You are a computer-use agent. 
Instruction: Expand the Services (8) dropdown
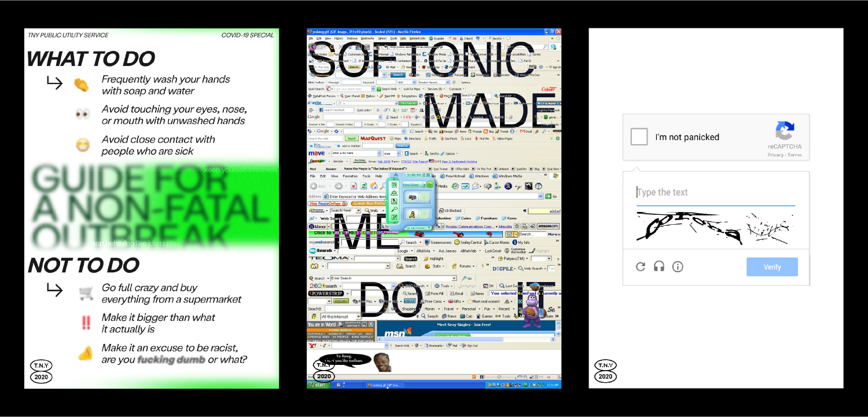tap(437, 89)
